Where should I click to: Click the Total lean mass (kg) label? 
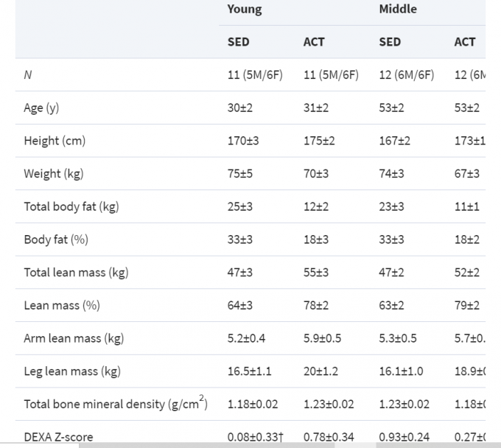[76, 273]
